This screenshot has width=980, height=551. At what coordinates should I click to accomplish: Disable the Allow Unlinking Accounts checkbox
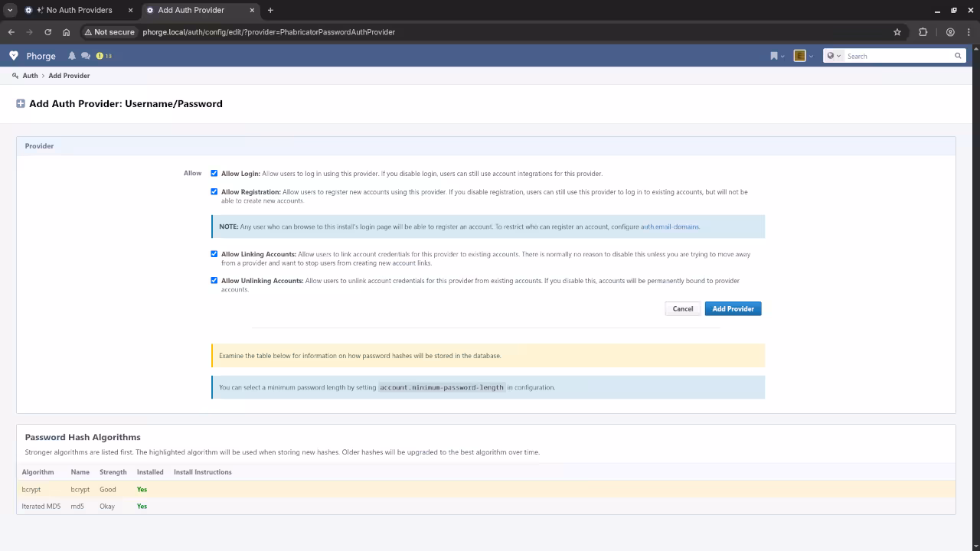[x=214, y=281]
